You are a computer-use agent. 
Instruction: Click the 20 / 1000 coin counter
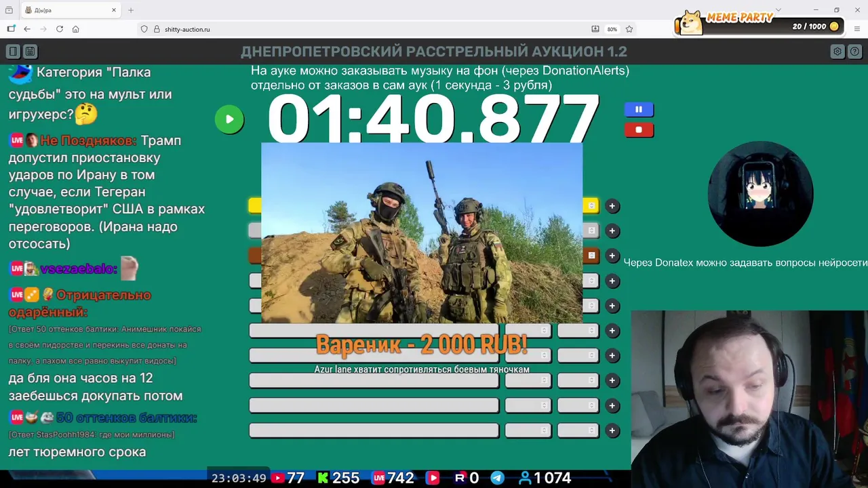click(816, 26)
